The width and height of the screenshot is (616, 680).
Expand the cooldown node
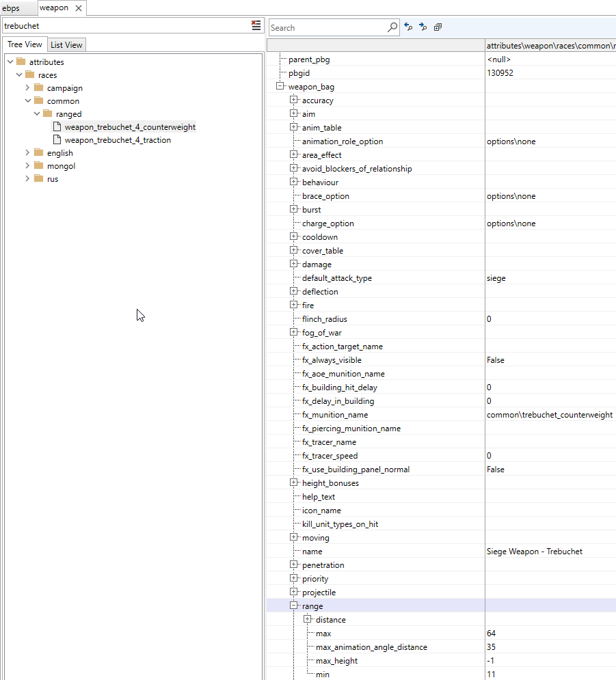(x=294, y=236)
